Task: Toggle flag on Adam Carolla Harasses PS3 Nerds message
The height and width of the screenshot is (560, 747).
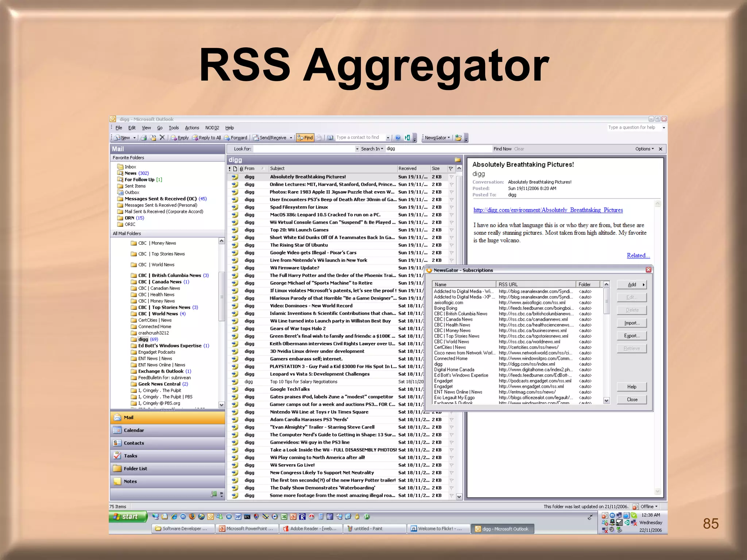Action: click(x=451, y=420)
